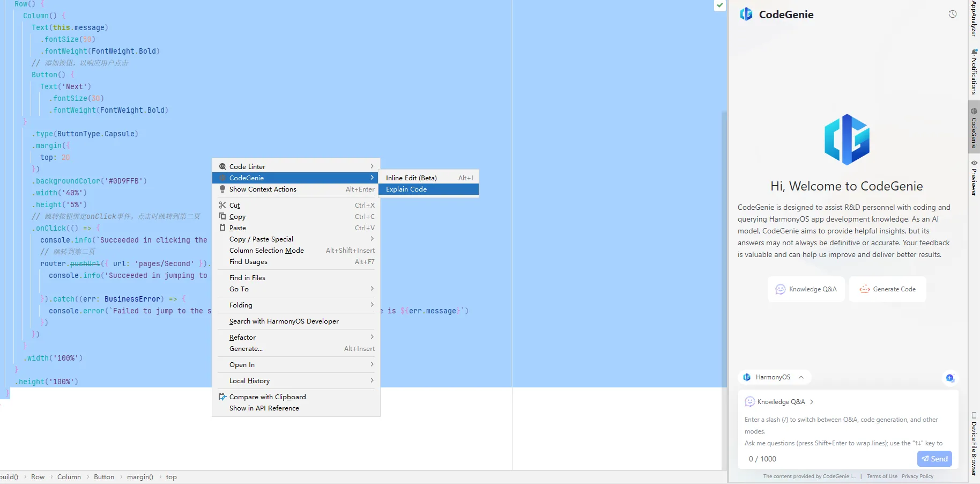Viewport: 980px width, 484px height.
Task: Open the CodeGenie chat history icon
Action: tap(953, 14)
